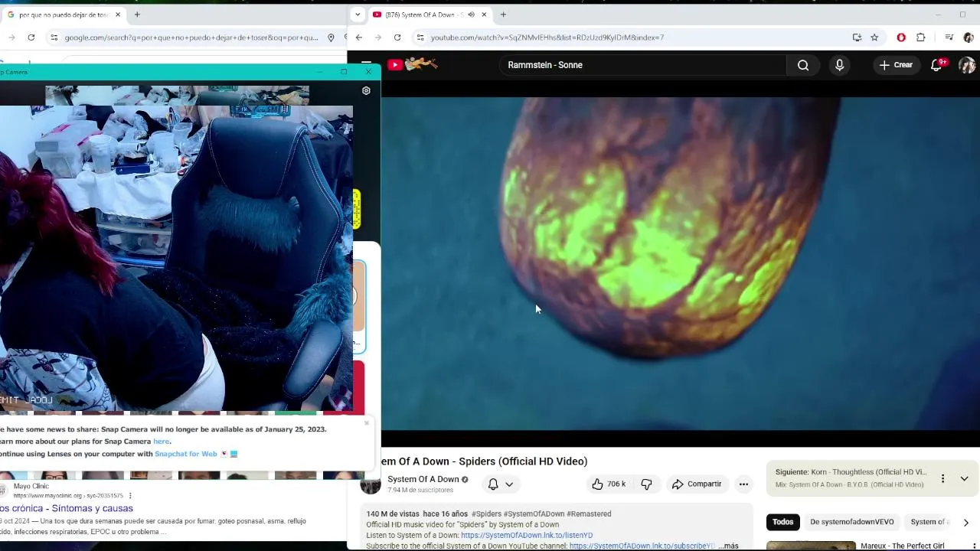Select the Todos filter chip
This screenshot has width=980, height=551.
(782, 522)
